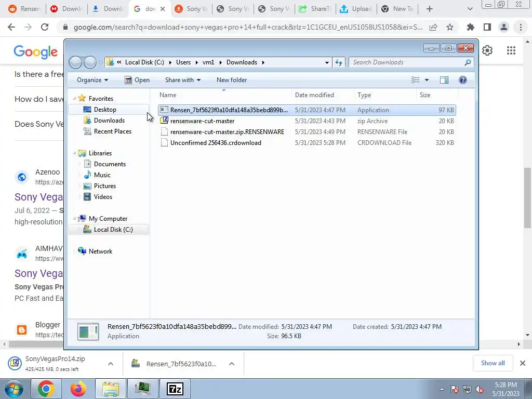Screen dimensions: 532x399
Task: Open Chrome profile avatar
Action: click(x=504, y=27)
